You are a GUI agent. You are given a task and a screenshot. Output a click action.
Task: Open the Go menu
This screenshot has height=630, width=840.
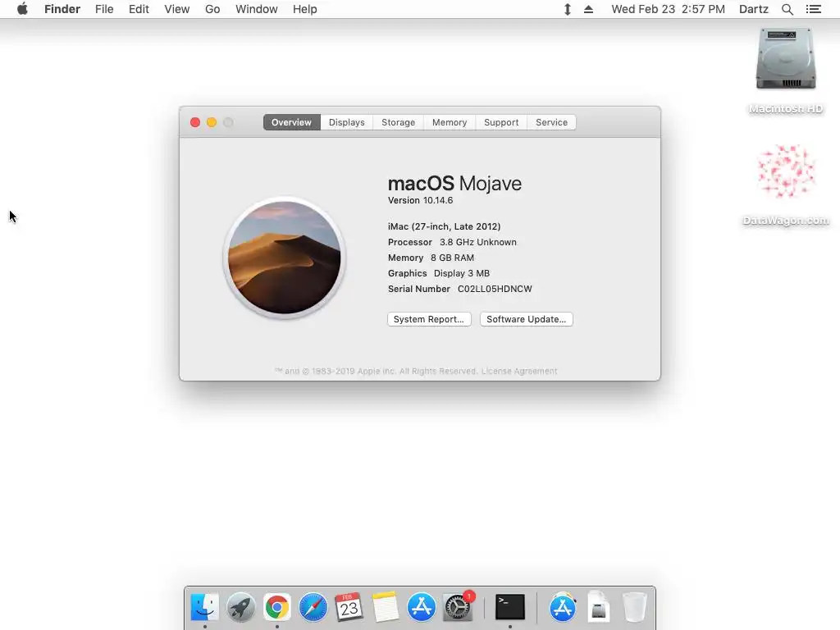[212, 9]
